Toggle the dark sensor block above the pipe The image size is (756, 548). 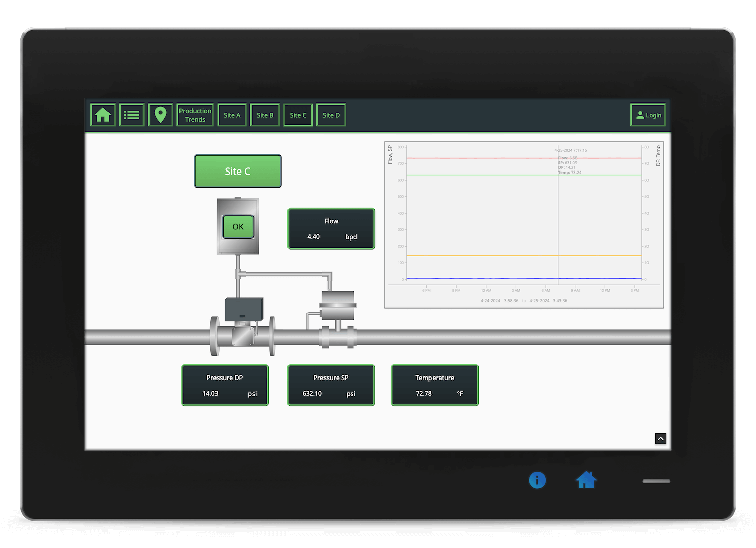[243, 310]
